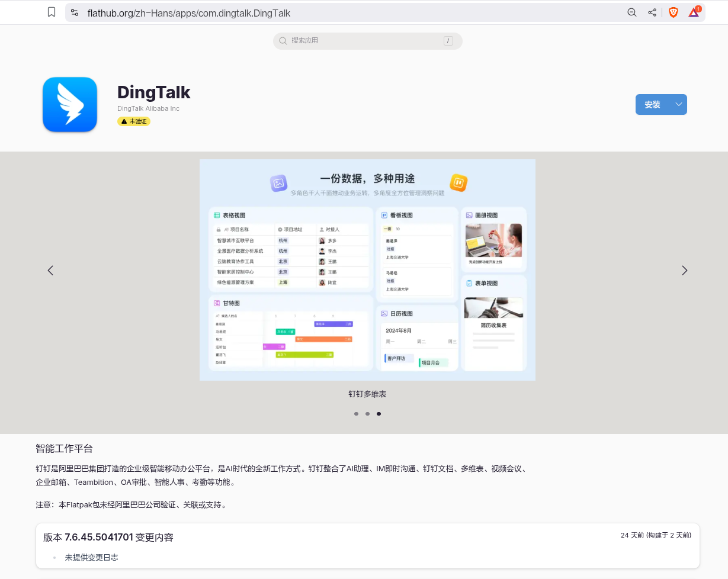
Task: Show next screenshot with right arrow
Action: coord(685,271)
